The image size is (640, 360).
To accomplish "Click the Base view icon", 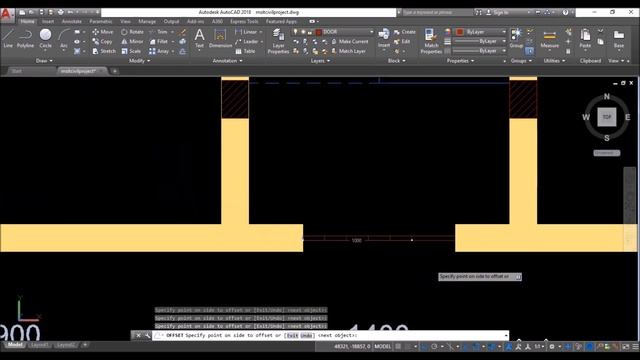I will 619,39.
